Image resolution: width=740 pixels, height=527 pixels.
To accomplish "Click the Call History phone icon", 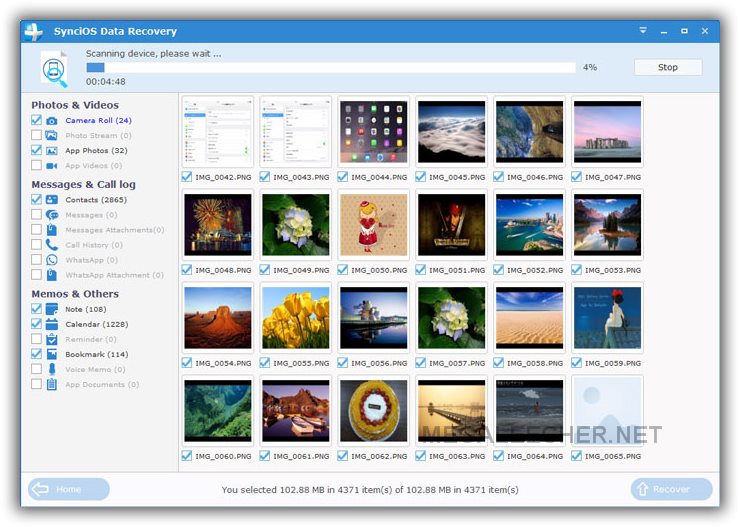I will click(x=51, y=245).
